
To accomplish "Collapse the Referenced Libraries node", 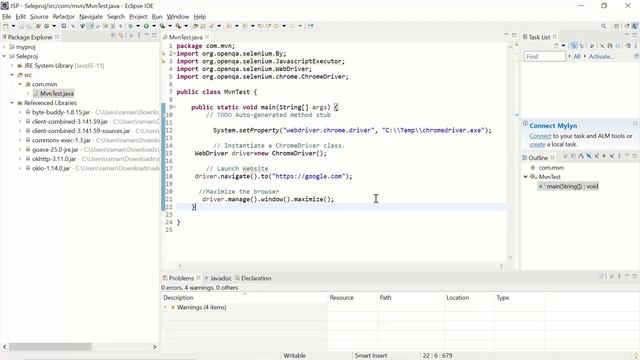I will [x=12, y=103].
